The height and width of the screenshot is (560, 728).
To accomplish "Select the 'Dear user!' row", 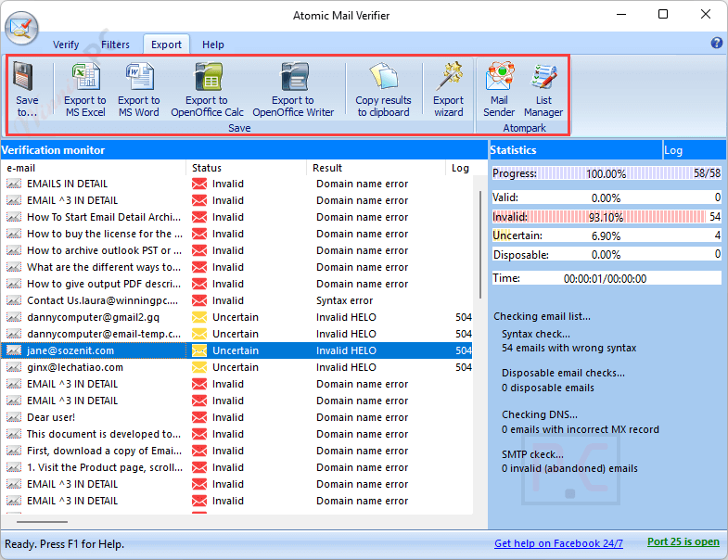I will click(236, 417).
